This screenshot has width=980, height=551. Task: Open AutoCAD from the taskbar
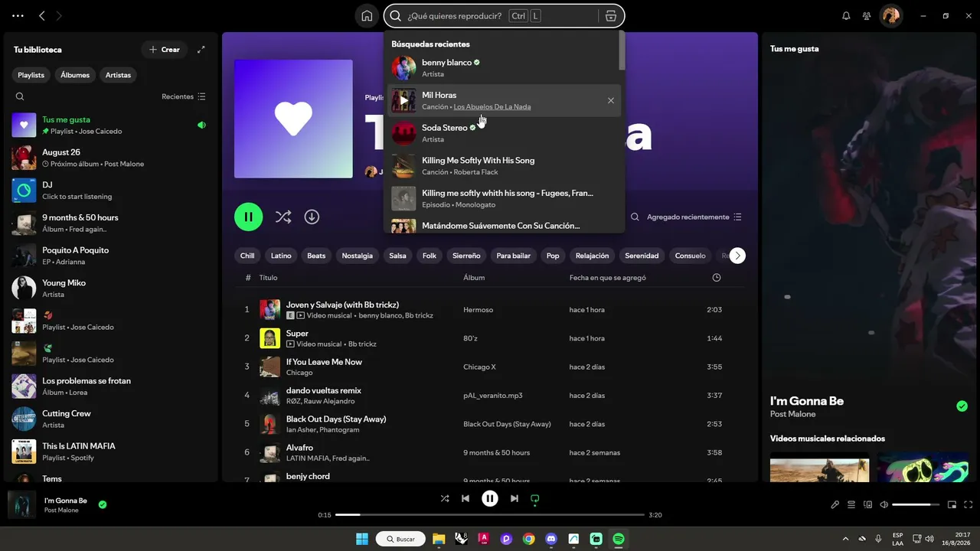click(x=484, y=539)
